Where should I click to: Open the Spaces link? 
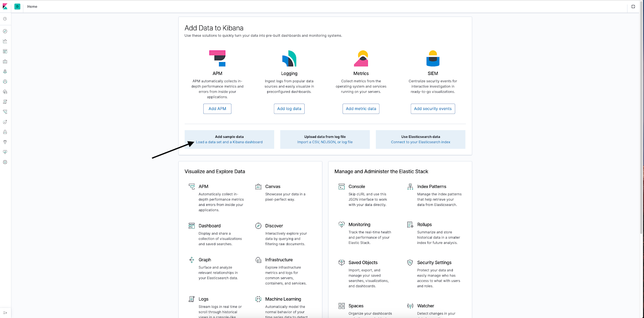tap(356, 306)
